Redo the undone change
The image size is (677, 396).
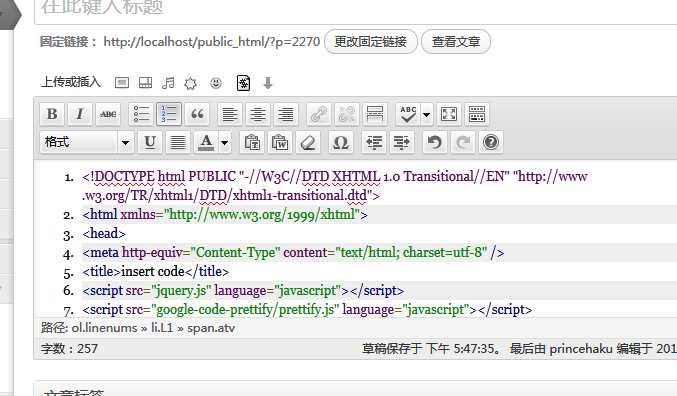point(463,142)
